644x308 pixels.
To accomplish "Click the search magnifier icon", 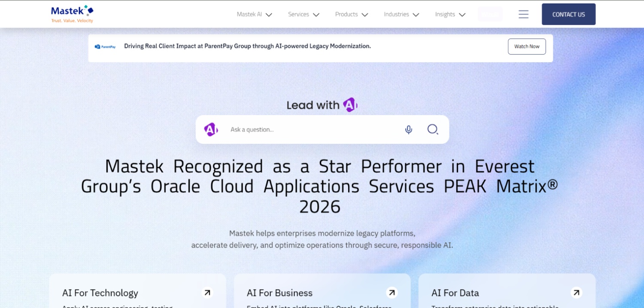I will pos(433,129).
